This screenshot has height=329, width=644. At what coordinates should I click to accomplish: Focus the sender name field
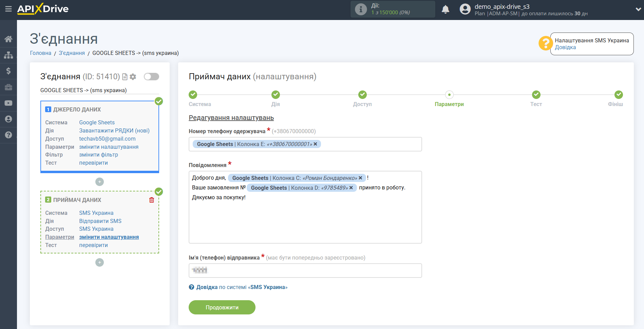coord(305,271)
